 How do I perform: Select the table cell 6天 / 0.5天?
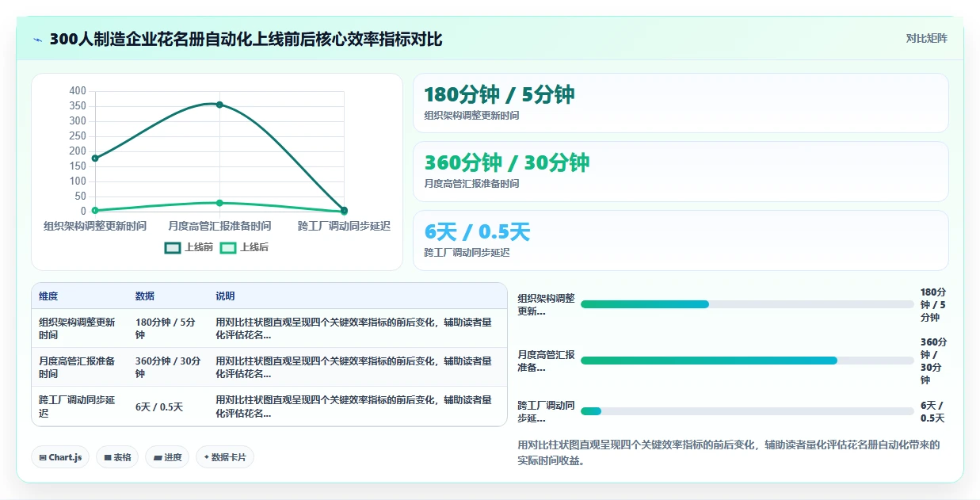click(168, 406)
